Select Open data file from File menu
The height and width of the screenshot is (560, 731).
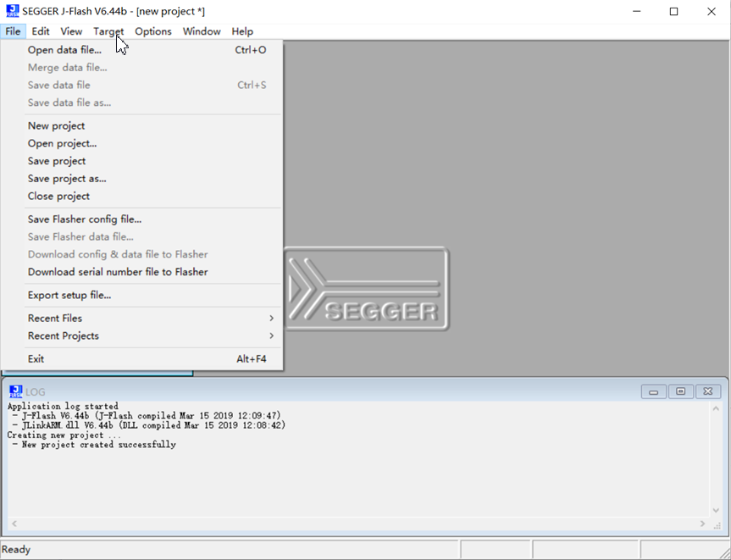click(x=65, y=49)
